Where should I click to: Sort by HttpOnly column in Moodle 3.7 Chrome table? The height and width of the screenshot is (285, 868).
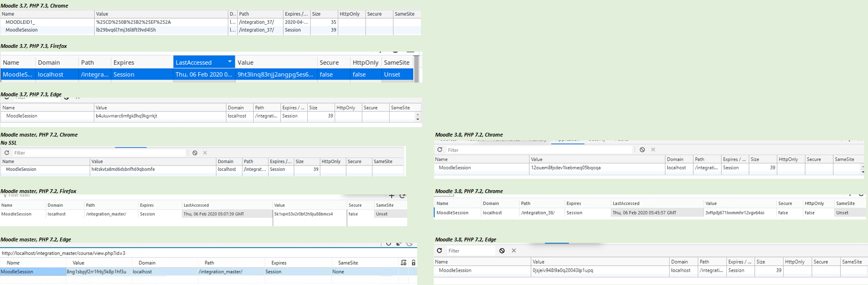[351, 14]
